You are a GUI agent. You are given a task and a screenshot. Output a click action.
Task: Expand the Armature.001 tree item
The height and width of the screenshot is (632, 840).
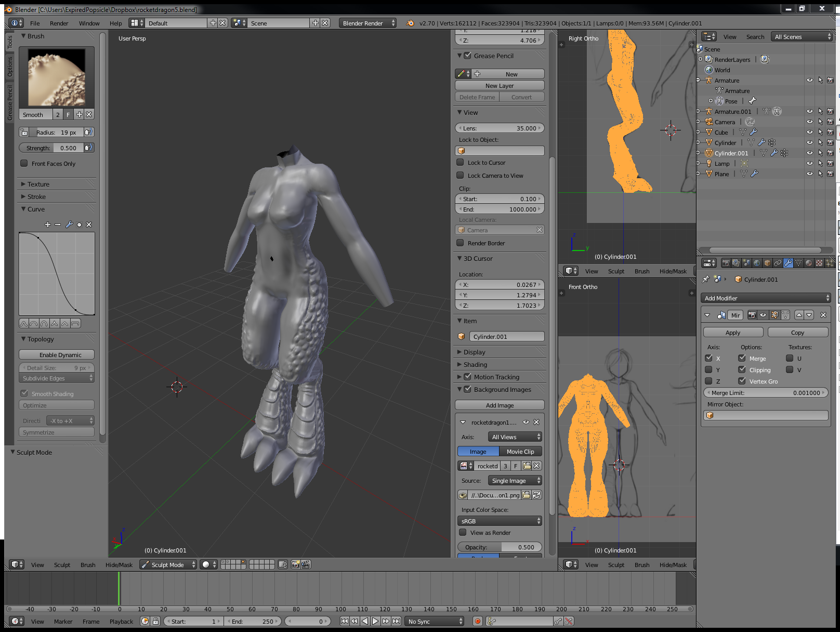[698, 111]
